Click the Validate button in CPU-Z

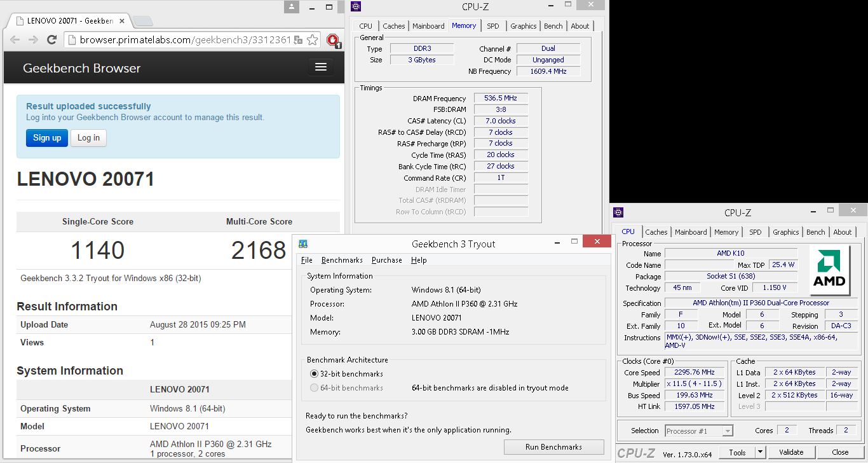791,452
